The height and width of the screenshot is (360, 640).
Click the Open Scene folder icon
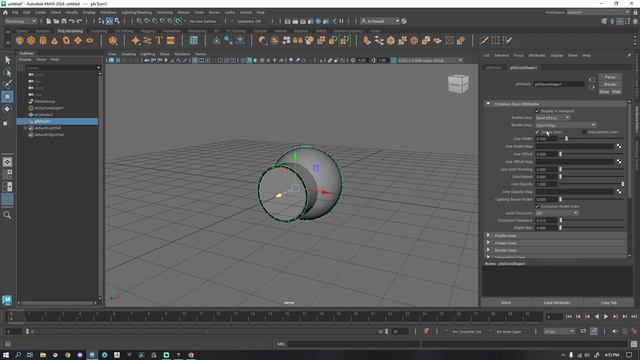pyautogui.click(x=56, y=21)
